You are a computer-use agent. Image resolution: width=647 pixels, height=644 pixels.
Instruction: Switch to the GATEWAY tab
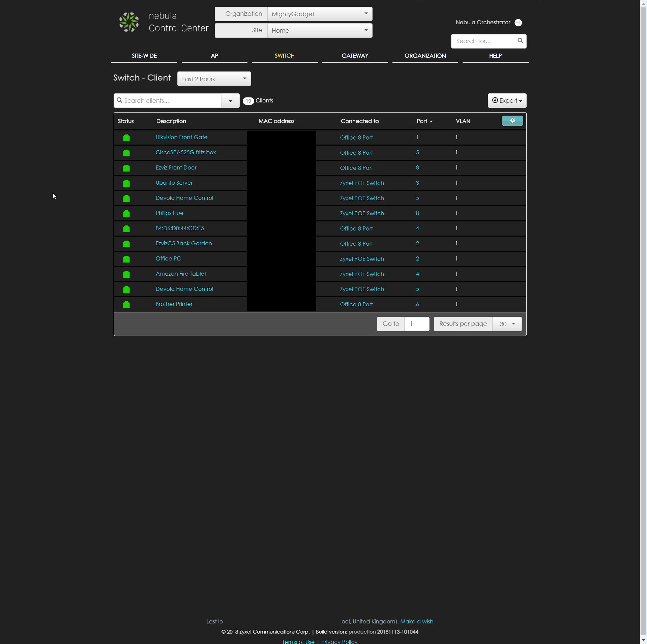pyautogui.click(x=355, y=56)
